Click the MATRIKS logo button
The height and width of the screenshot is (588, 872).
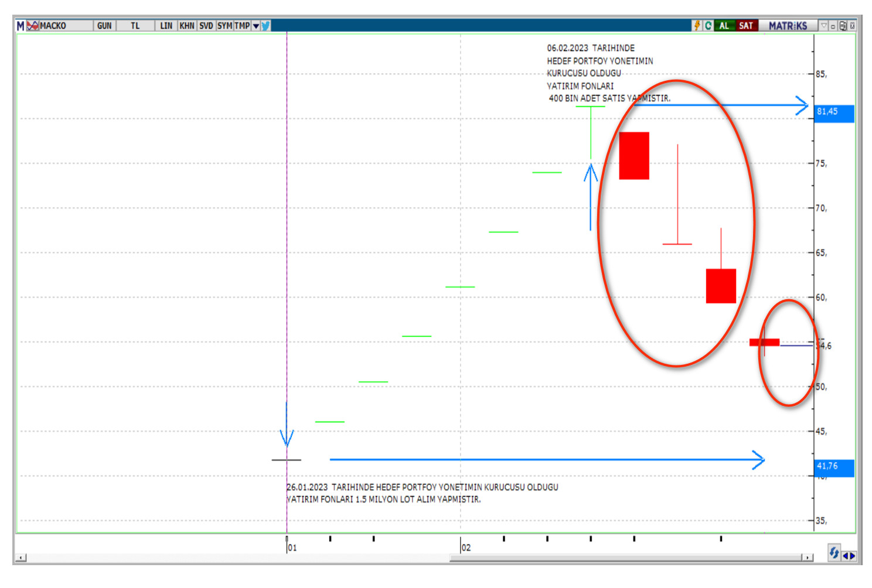click(x=788, y=26)
